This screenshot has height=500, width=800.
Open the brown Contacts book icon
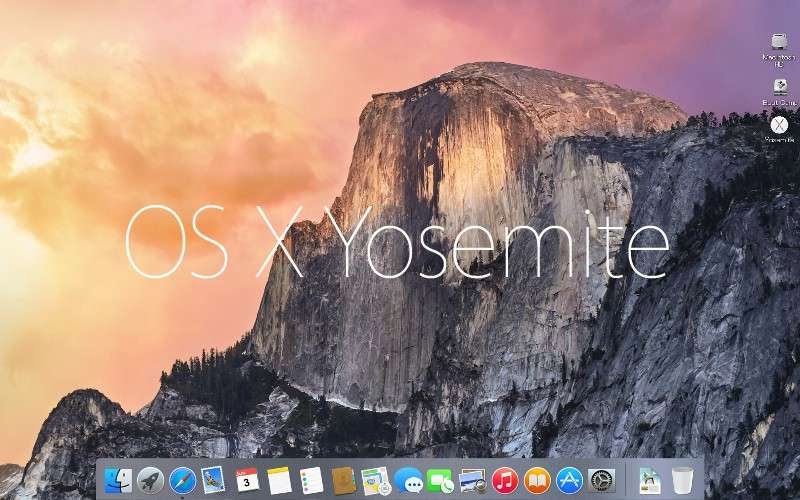point(343,480)
